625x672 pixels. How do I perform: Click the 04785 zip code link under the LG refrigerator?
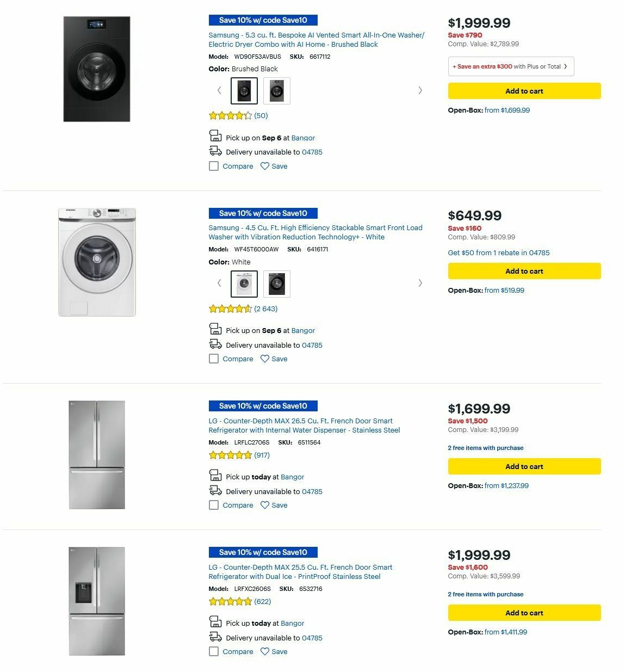312,491
